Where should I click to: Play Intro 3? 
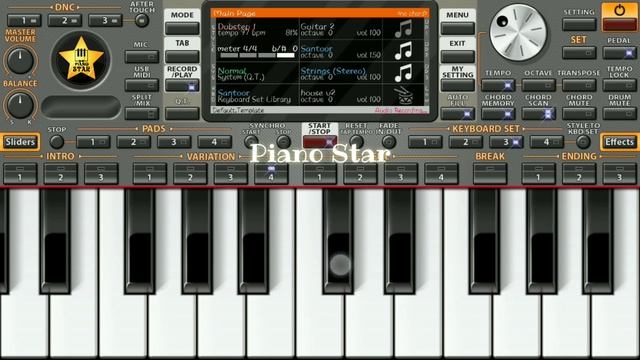(x=101, y=174)
